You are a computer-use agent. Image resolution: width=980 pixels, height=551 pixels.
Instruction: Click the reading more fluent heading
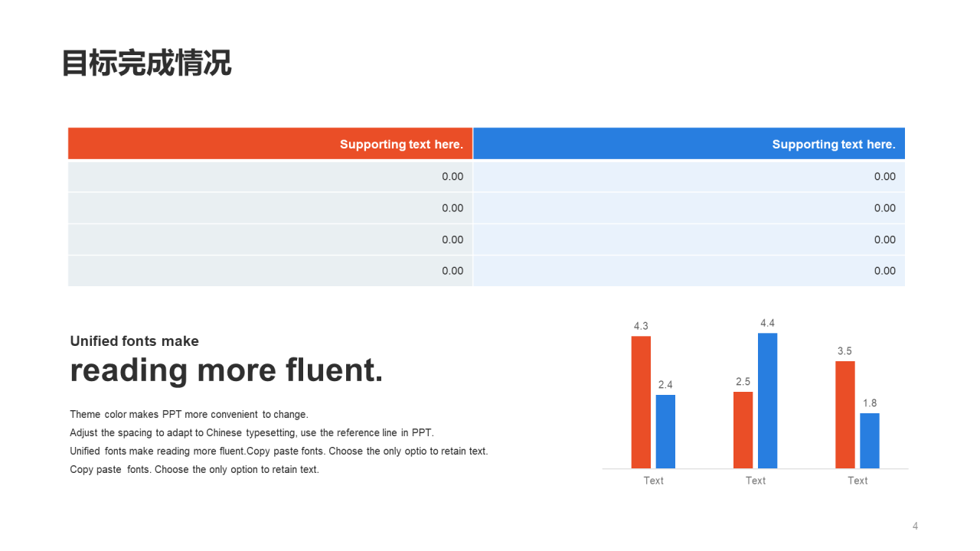point(227,370)
